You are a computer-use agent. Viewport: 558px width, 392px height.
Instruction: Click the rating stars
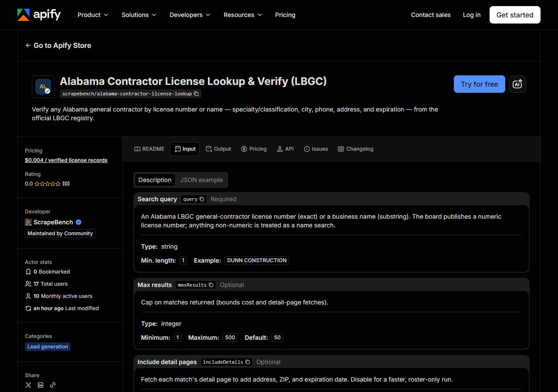tap(48, 184)
